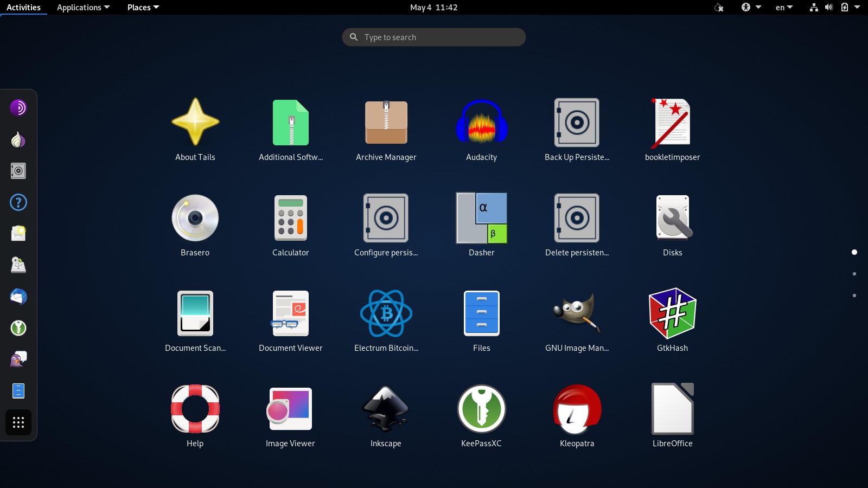
Task: Open persistent storage safe icon in dash
Action: 18,171
